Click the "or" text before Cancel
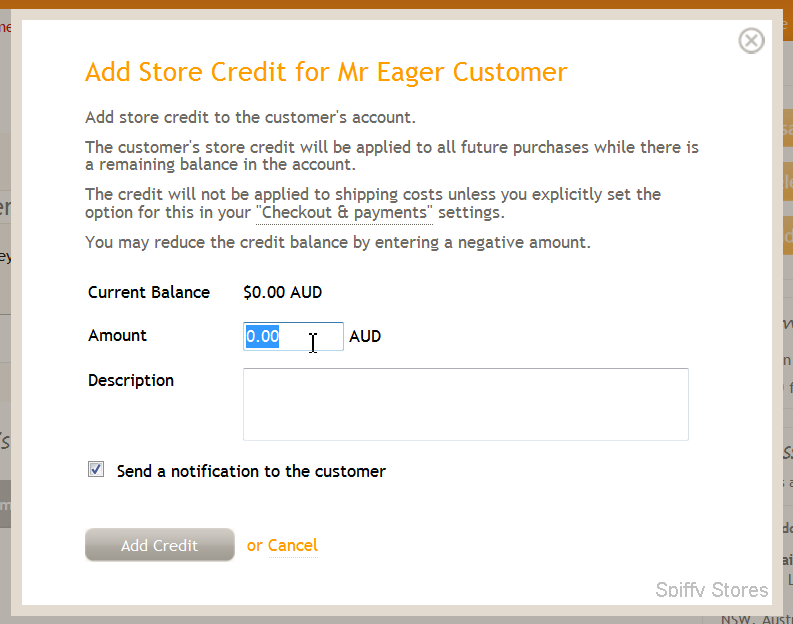 (255, 546)
